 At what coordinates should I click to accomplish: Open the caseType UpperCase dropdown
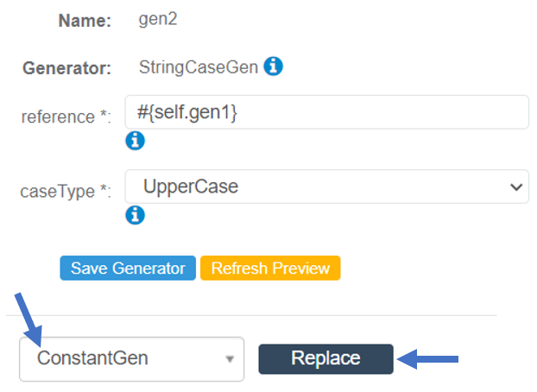click(326, 187)
